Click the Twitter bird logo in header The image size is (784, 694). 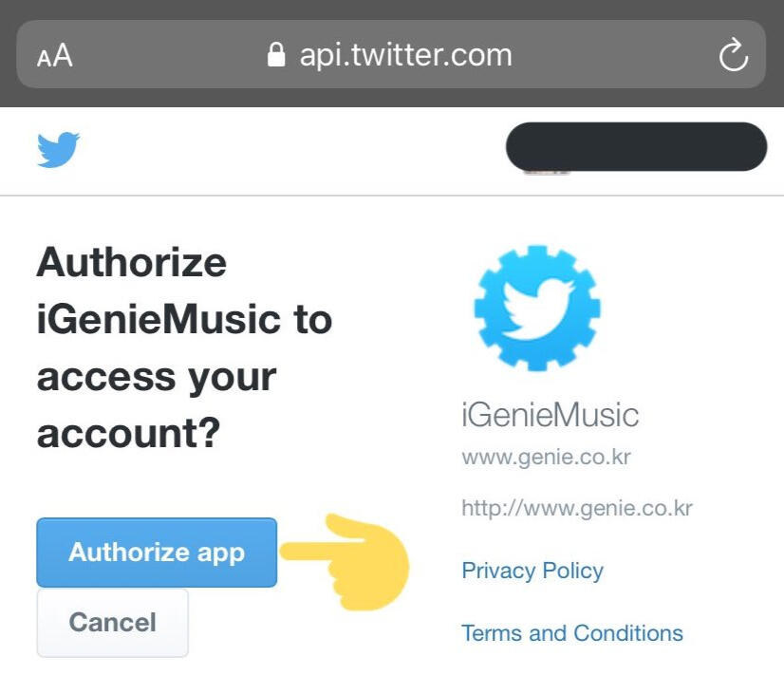pos(58,150)
